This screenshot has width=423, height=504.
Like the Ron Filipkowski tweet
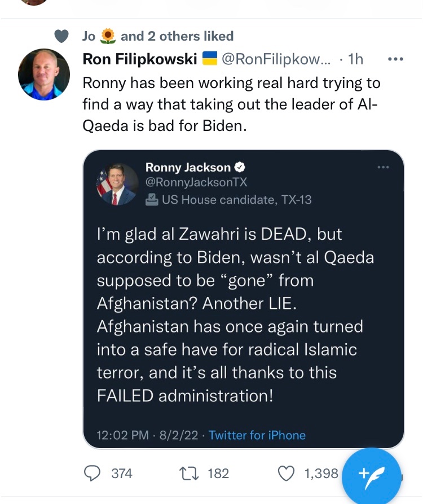pos(287,473)
